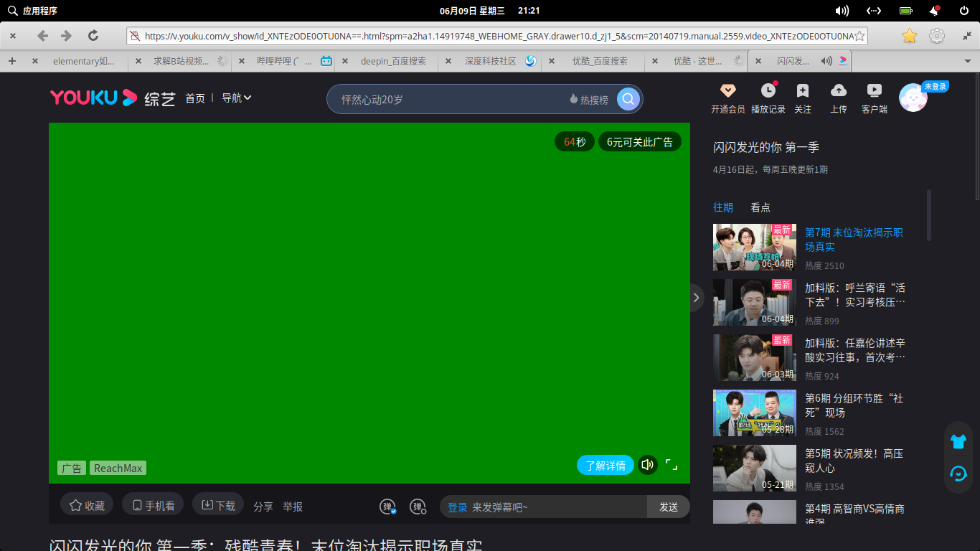The width and height of the screenshot is (980, 551).
Task: Go forward in browser history
Action: [67, 36]
